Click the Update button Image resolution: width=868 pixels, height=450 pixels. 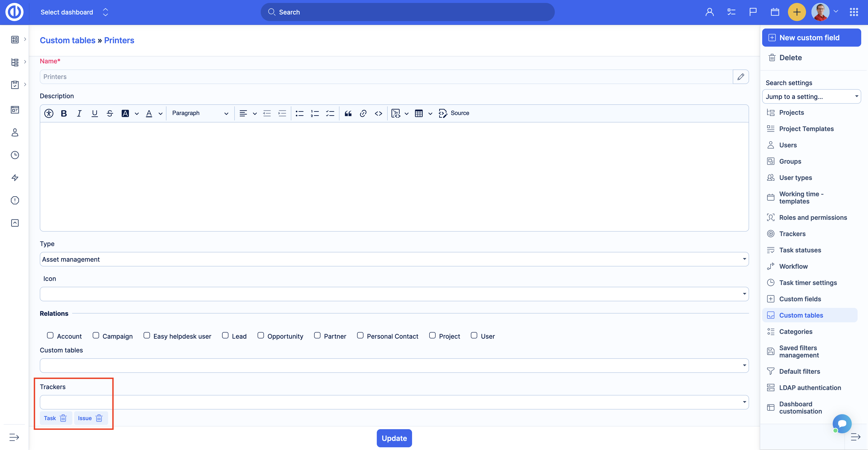coord(394,438)
